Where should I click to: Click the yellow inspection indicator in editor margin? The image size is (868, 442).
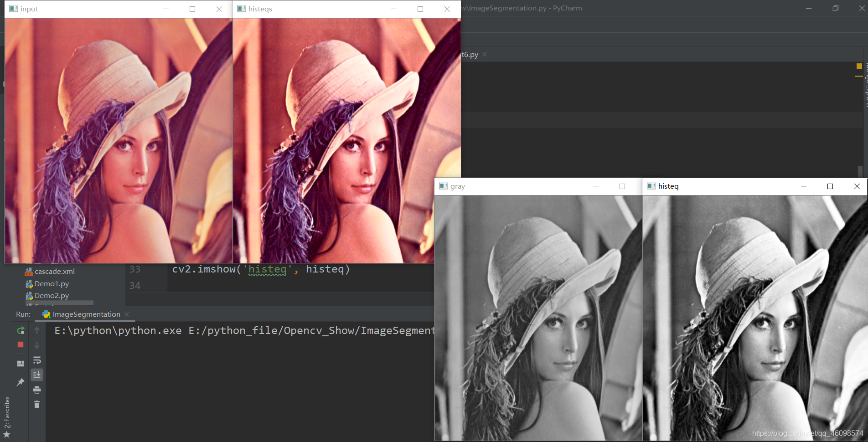coord(859,66)
